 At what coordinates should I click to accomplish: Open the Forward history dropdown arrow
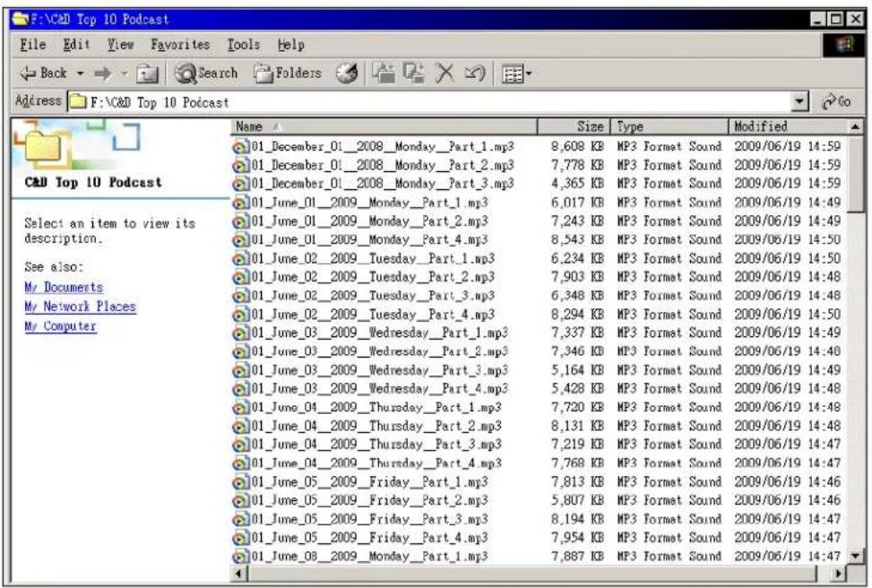125,73
